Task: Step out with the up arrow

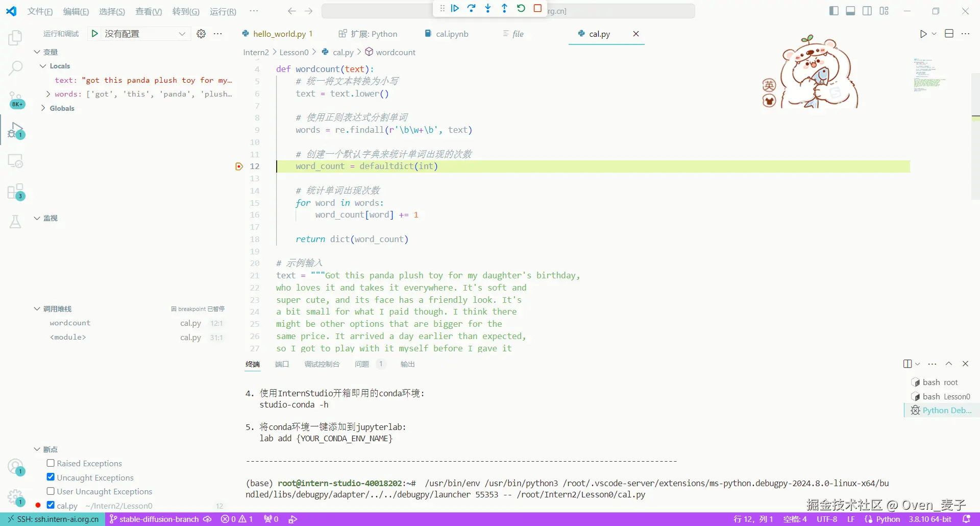Action: pos(504,9)
